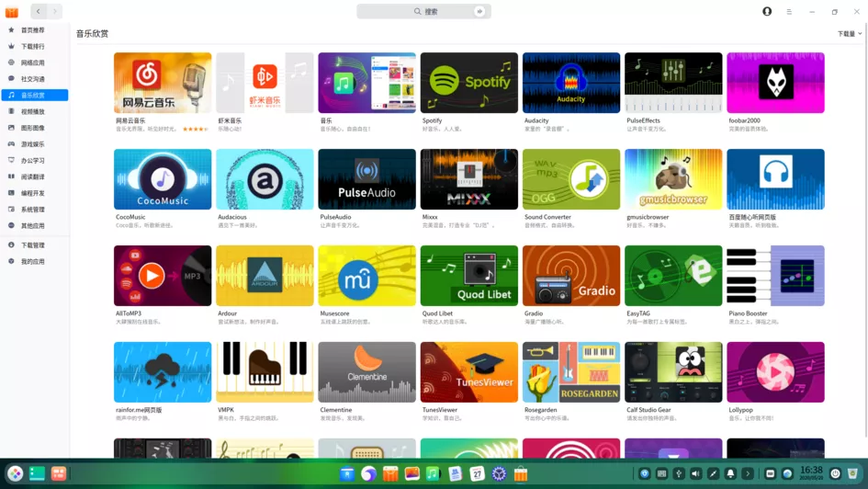The width and height of the screenshot is (868, 489).
Task: Select 系统管理 category in the sidebar
Action: coord(34,210)
